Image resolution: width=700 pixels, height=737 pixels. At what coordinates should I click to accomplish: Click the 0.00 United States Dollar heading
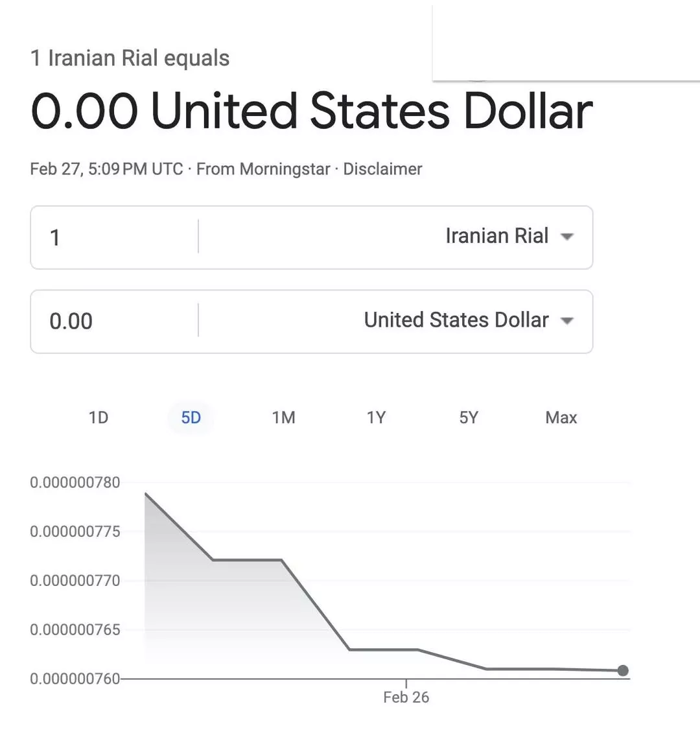point(311,111)
